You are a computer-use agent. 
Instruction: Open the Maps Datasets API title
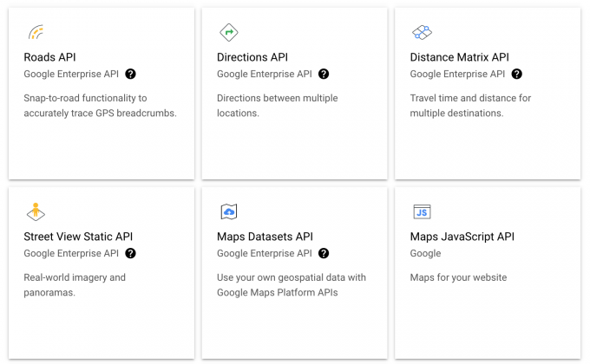(265, 237)
